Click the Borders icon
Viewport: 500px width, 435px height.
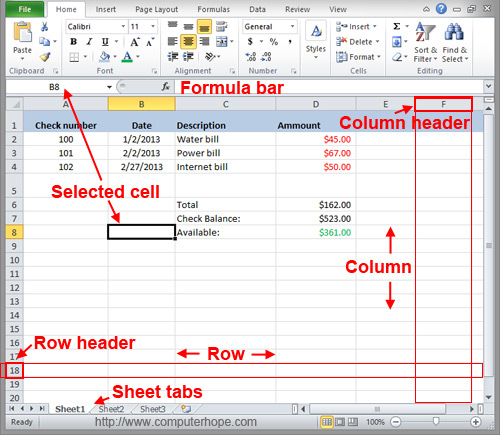click(x=74, y=57)
